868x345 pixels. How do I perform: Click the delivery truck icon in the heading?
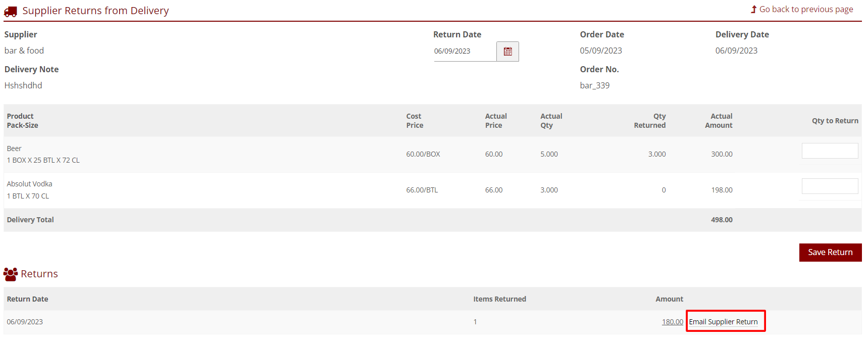(x=11, y=11)
